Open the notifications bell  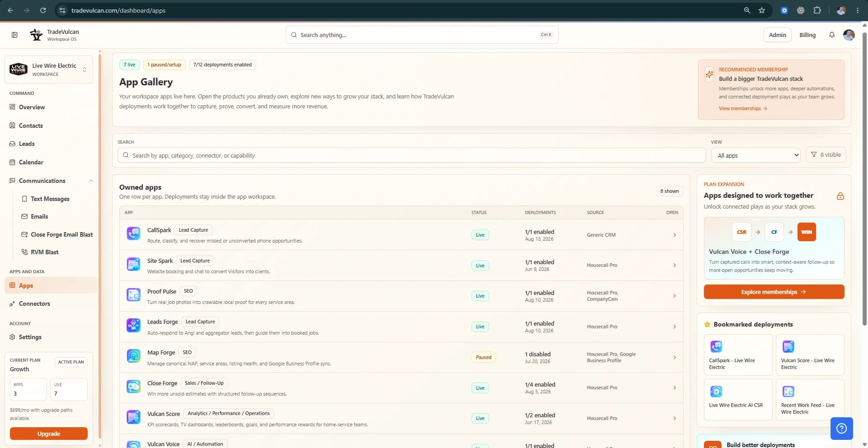pos(832,35)
